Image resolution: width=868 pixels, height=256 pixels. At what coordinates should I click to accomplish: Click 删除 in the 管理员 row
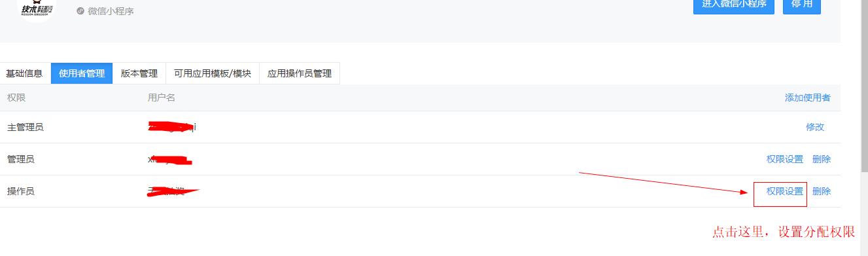[x=822, y=159]
